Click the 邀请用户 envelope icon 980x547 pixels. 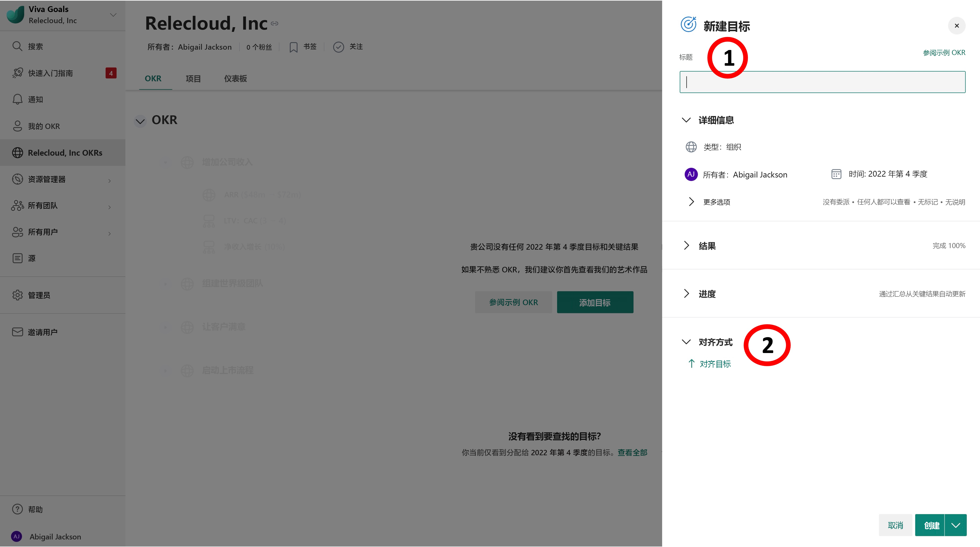17,332
